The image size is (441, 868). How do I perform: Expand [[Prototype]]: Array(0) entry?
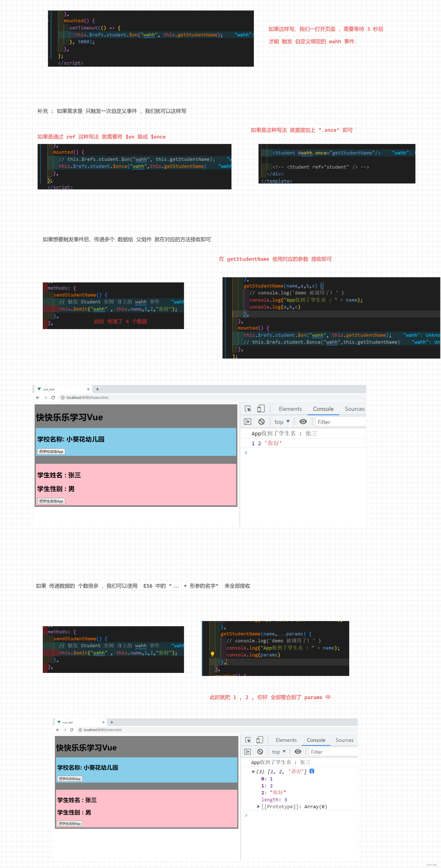click(x=258, y=806)
